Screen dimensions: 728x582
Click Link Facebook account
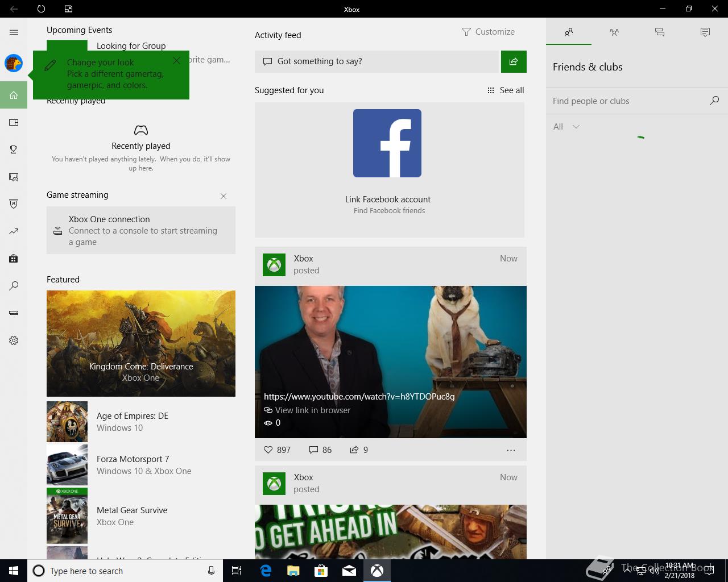(x=388, y=199)
